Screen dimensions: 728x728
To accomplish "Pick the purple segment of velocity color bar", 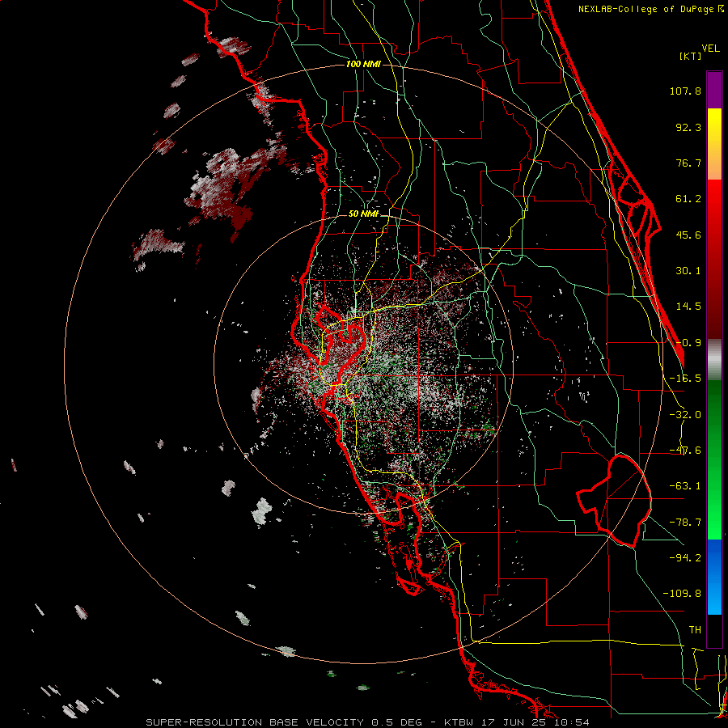I will [x=714, y=90].
